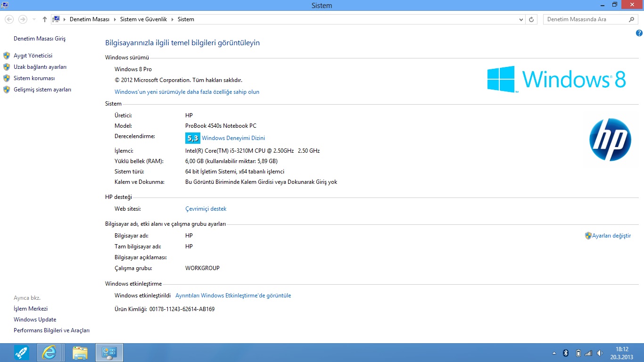Select Sistem ve Güvenlik breadcrumb
Screen dimensions: 644x362
click(143, 19)
